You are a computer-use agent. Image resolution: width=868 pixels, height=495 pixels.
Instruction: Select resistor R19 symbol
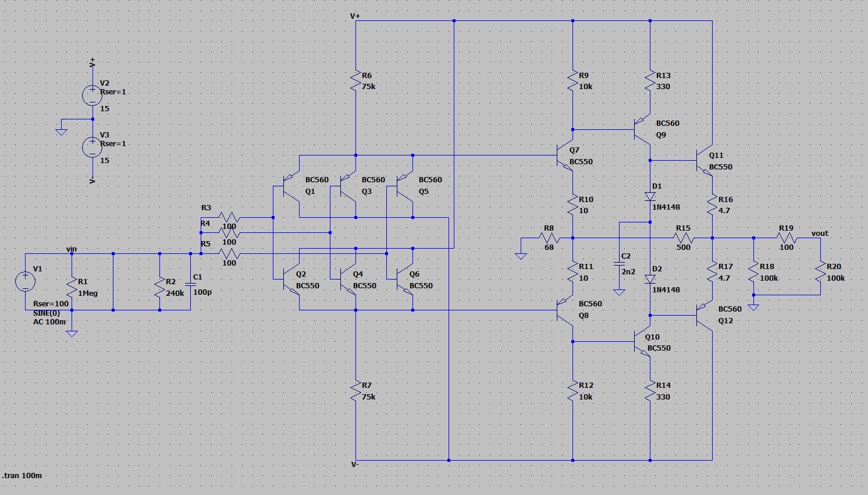[787, 238]
